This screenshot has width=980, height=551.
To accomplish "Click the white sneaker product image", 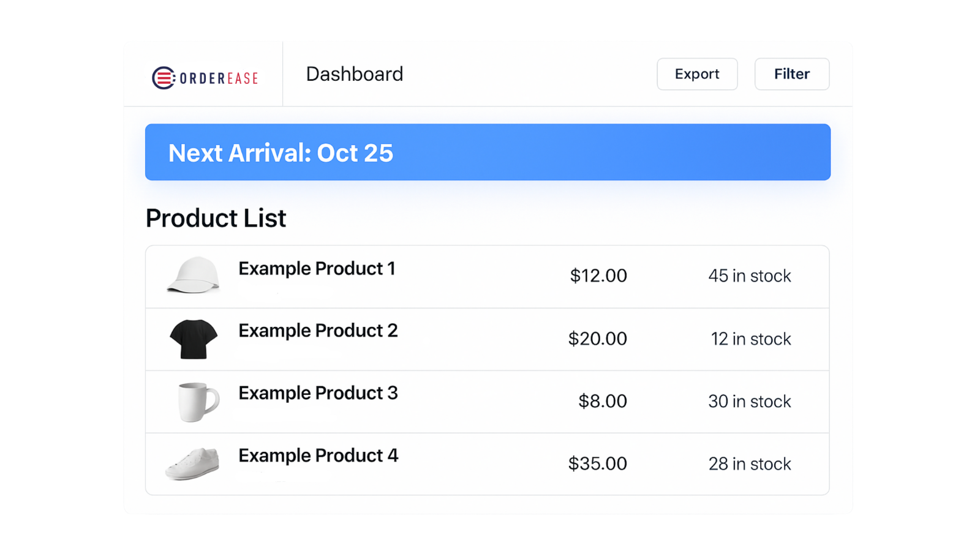I will 192,463.
